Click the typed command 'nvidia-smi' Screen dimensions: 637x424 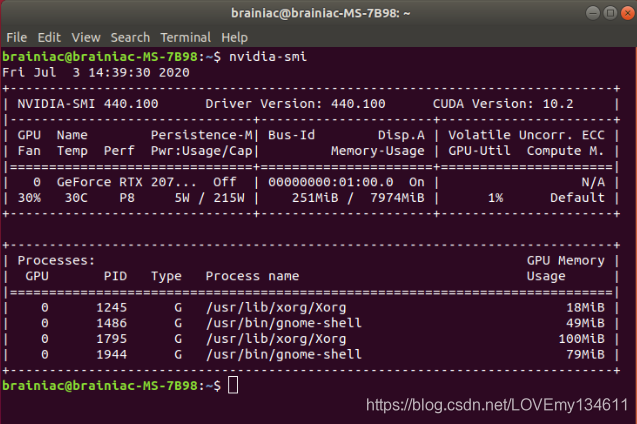click(x=268, y=56)
